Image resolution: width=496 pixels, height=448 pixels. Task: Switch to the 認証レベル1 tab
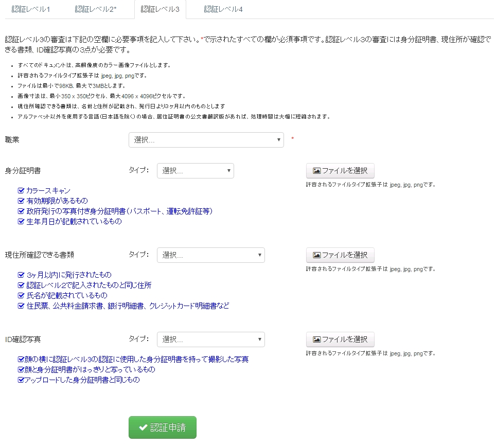point(30,9)
